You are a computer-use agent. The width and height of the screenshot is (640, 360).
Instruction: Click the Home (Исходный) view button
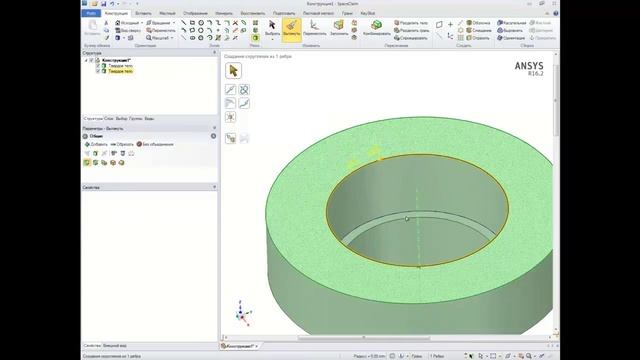click(127, 23)
